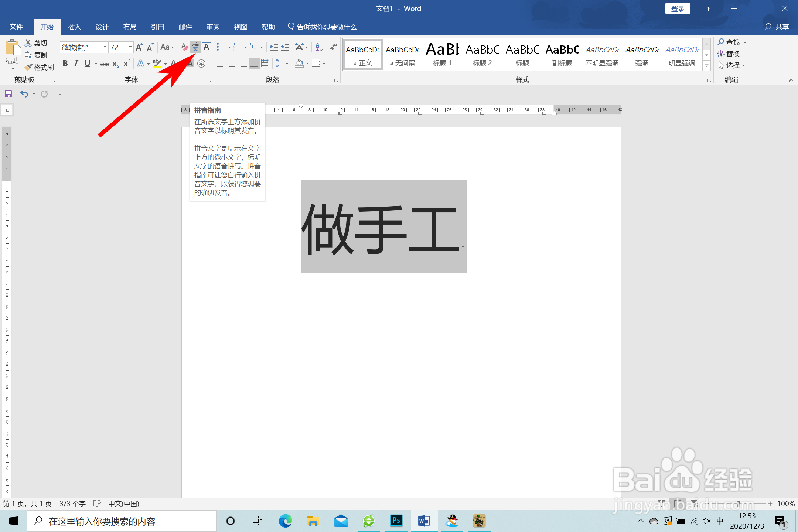Open the File (文件) tab
Image resolution: width=798 pixels, height=532 pixels.
pos(16,27)
